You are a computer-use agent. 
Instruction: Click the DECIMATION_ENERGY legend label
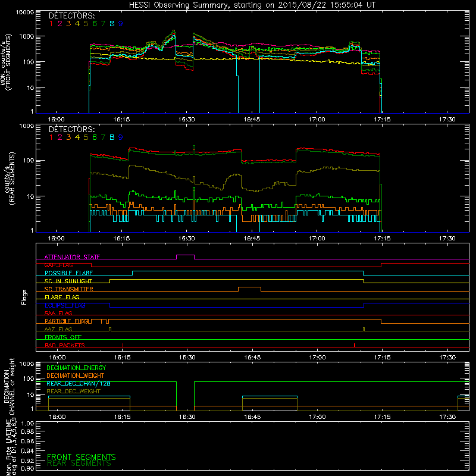76,368
